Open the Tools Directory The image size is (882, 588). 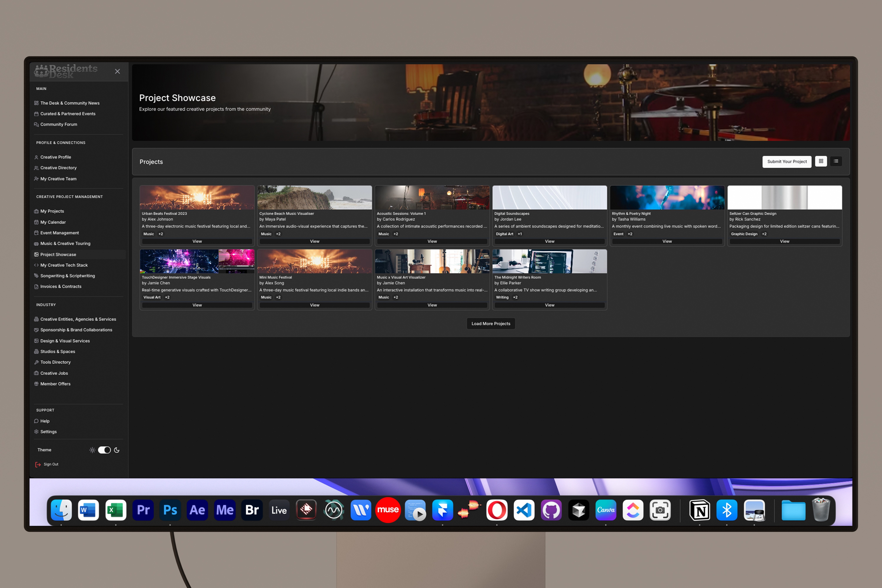pyautogui.click(x=56, y=362)
